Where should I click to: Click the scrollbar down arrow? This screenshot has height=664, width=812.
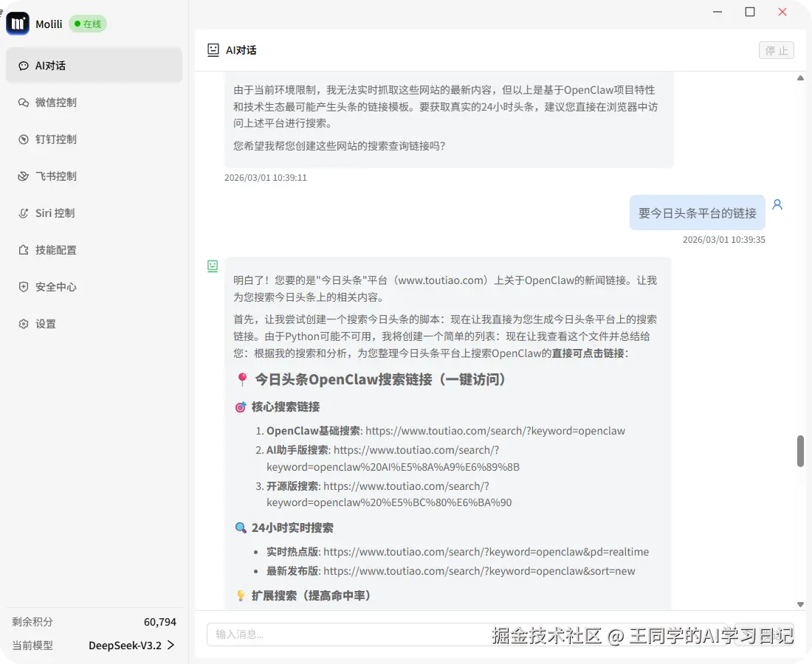tap(801, 604)
